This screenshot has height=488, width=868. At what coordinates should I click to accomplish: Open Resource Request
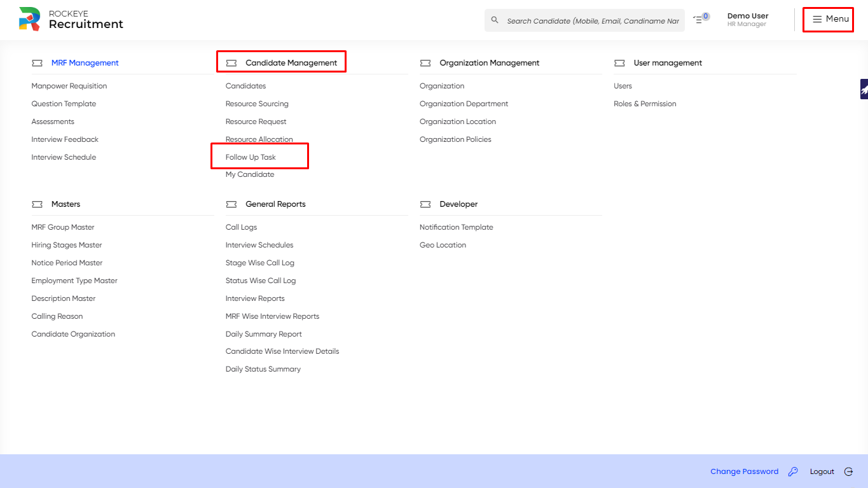(x=256, y=122)
